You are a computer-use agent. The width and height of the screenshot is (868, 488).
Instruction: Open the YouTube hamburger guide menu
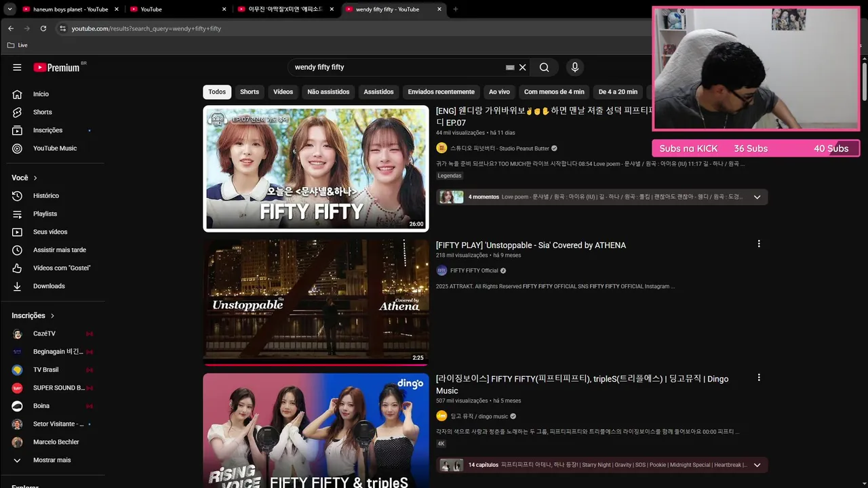point(17,67)
